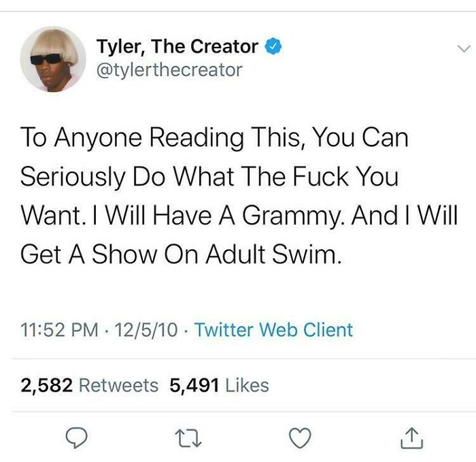This screenshot has height=462, width=476.
Task: Click the 12/5/10 date
Action: 146,330
